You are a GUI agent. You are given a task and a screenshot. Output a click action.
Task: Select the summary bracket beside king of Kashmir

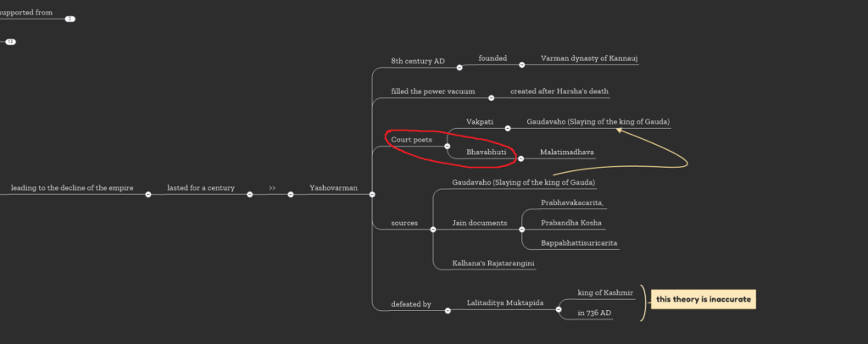click(643, 303)
